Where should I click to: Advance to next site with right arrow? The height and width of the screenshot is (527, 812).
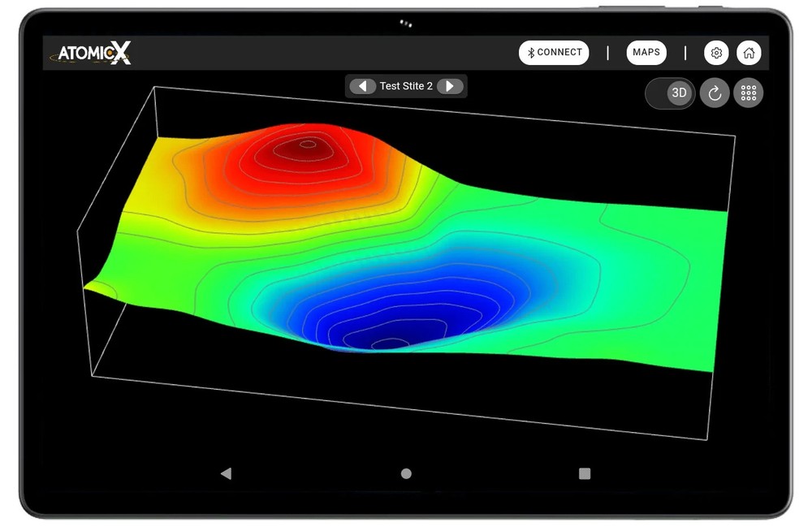click(x=449, y=86)
